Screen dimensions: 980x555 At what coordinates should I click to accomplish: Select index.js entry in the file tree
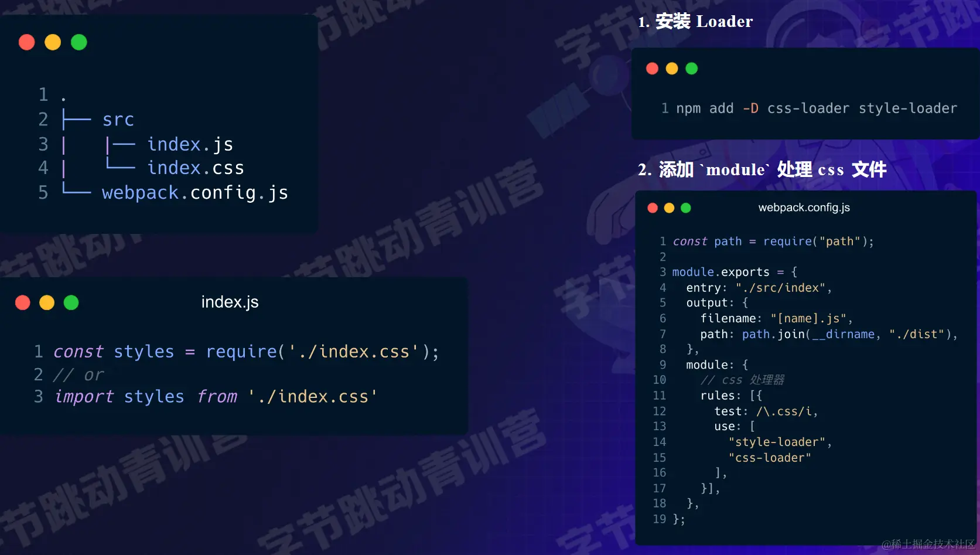(190, 144)
